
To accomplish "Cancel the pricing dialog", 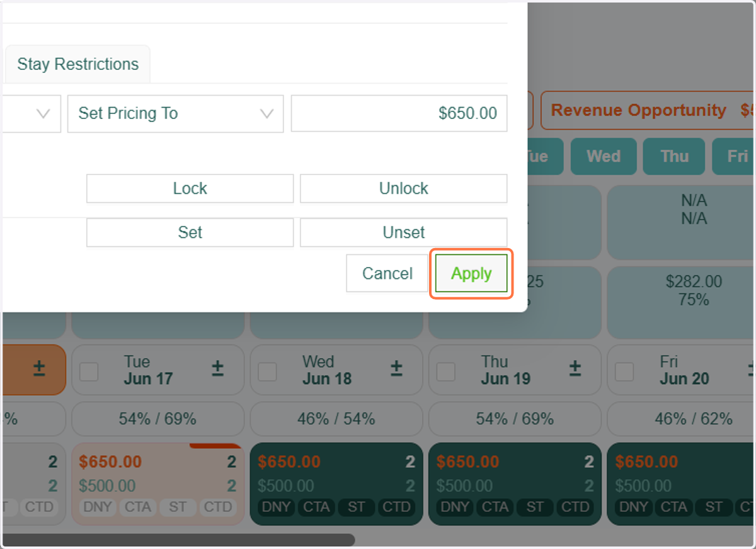I will pos(387,273).
